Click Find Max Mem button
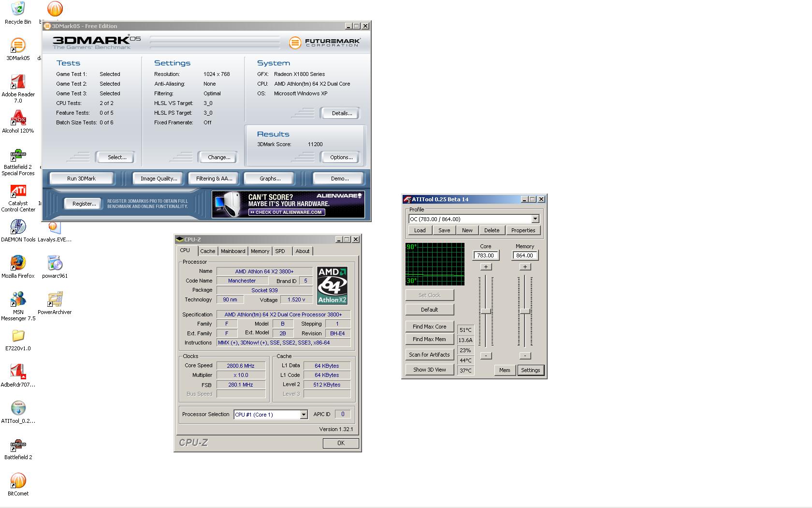The width and height of the screenshot is (812, 508). point(429,339)
